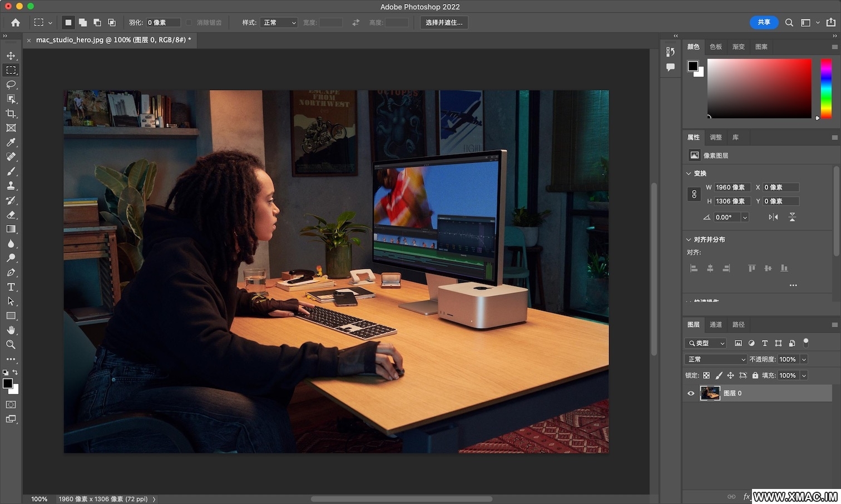Hide layer 图层 0 with eye icon
Image resolution: width=841 pixels, height=504 pixels.
tap(691, 393)
